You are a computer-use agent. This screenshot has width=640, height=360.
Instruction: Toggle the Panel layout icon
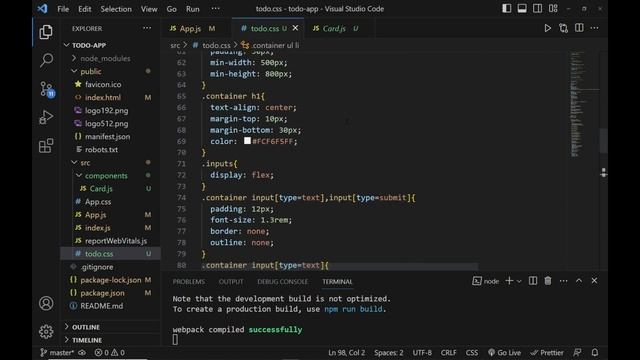pyautogui.click(x=522, y=9)
